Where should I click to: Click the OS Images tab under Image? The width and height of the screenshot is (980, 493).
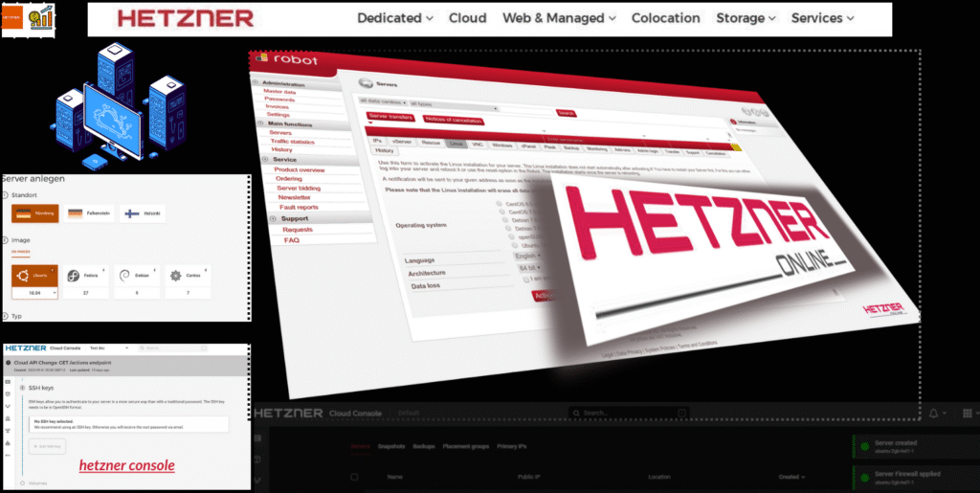[21, 251]
